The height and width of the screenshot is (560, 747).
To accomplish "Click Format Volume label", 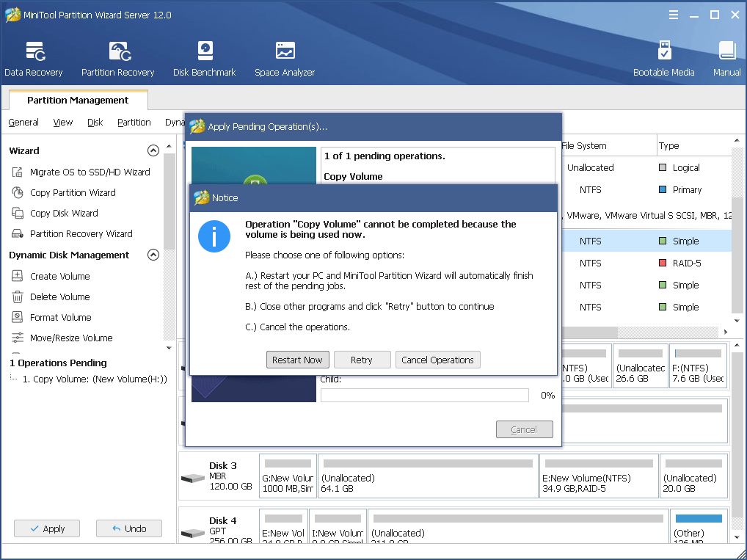I will pyautogui.click(x=60, y=317).
